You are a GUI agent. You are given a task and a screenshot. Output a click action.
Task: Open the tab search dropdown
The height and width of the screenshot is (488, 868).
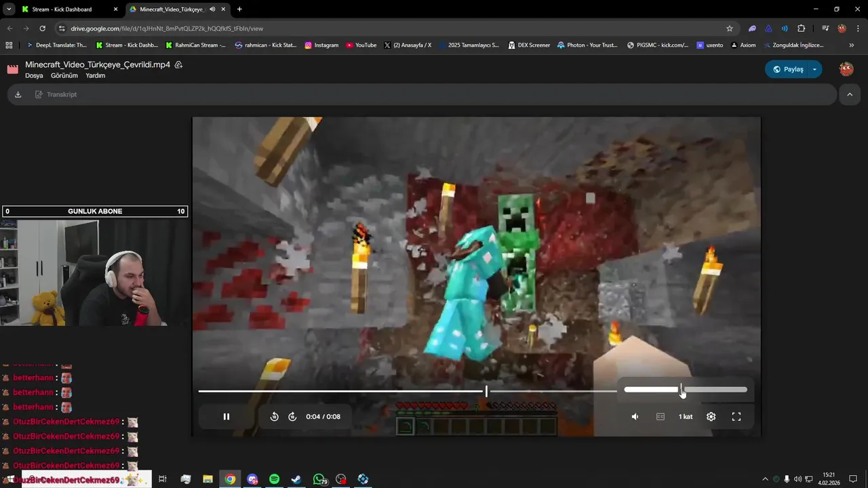9,9
